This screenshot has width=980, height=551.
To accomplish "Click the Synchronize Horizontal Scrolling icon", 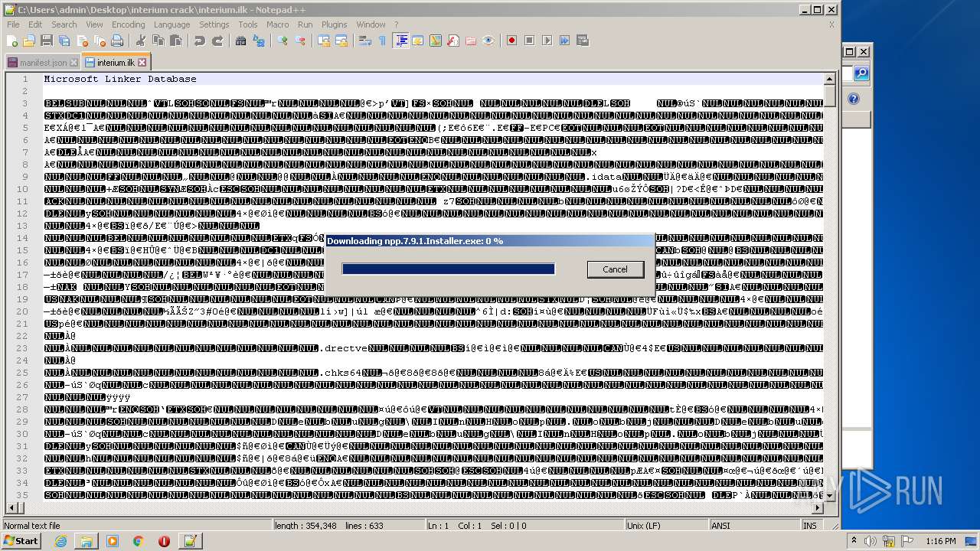I will (x=341, y=41).
